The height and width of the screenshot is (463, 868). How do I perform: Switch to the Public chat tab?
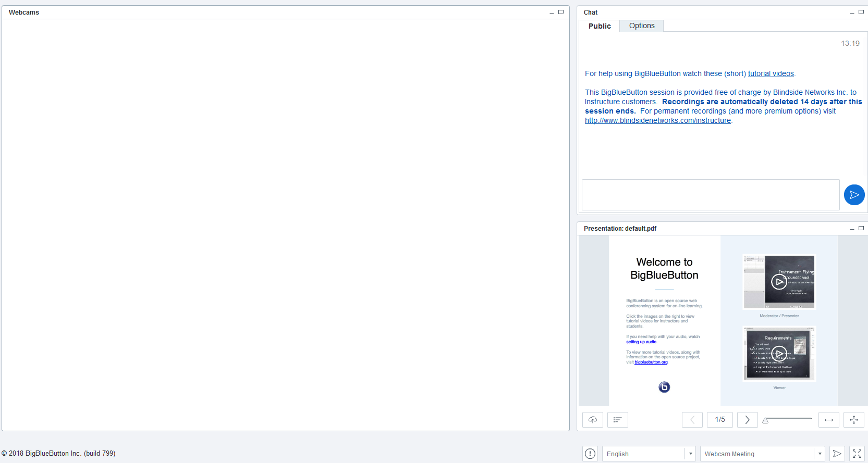coord(600,26)
